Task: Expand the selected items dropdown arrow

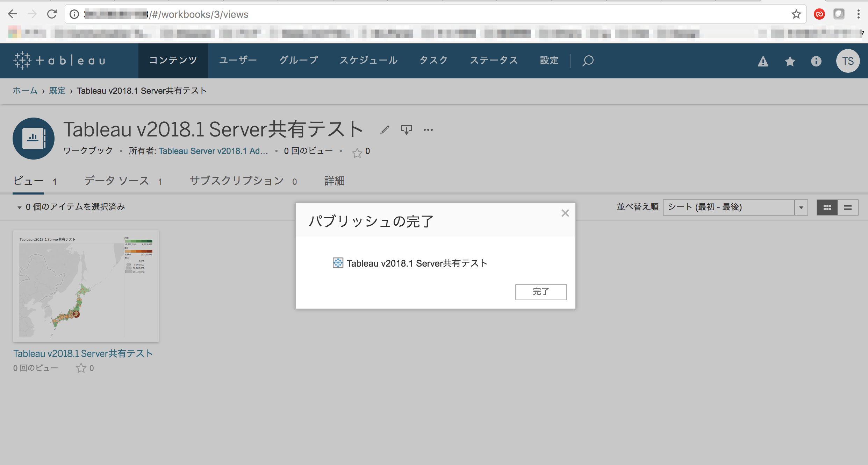Action: point(20,207)
